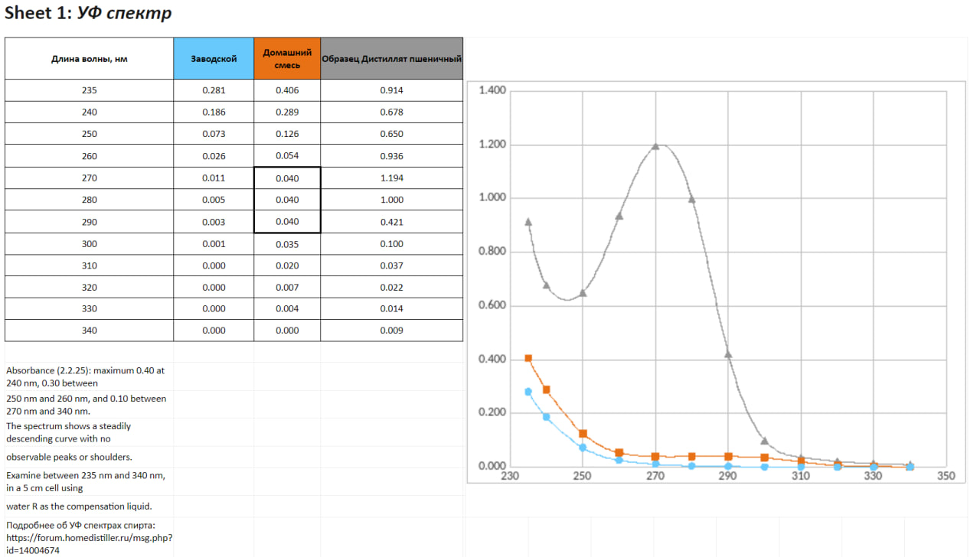
Task: Select the cell with value 0.406
Action: pos(287,90)
